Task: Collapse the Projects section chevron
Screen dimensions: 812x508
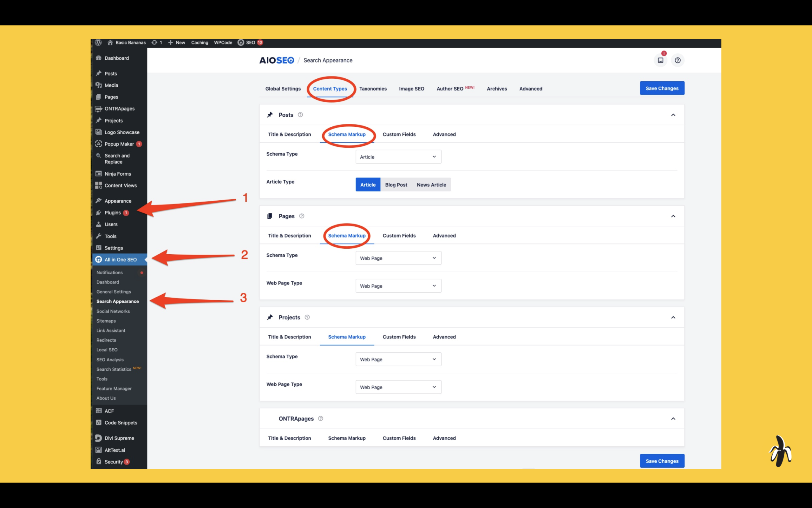Action: coord(673,317)
